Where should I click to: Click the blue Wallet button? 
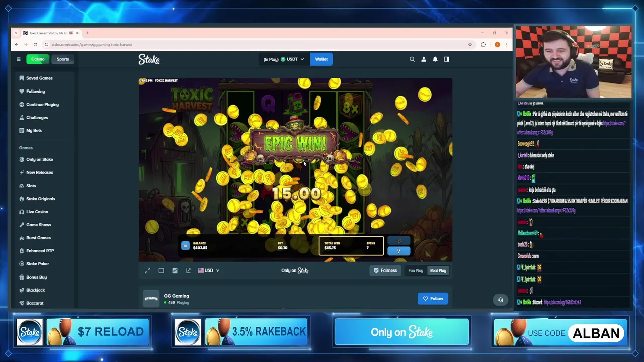click(321, 59)
